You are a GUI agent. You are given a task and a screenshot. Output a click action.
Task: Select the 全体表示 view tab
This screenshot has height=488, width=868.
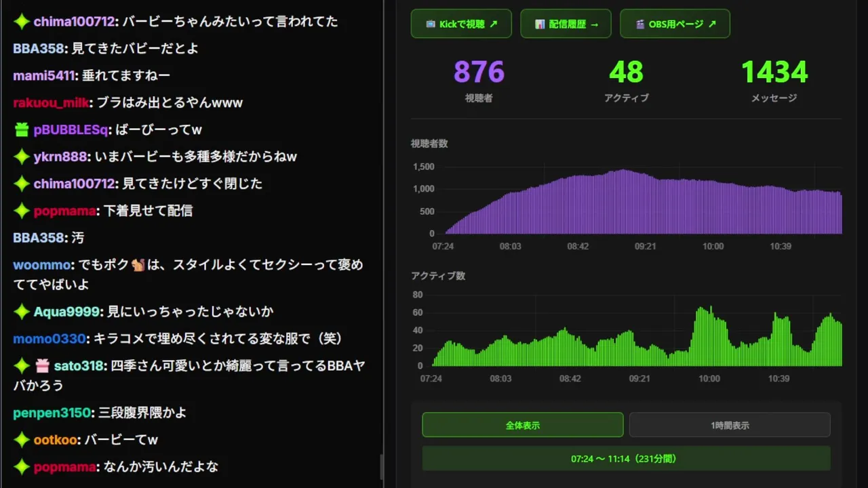coord(523,425)
